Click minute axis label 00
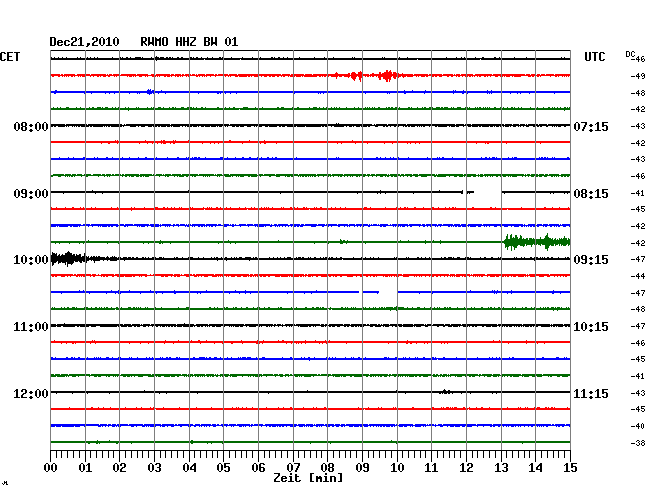Image resolution: width=650 pixels, height=494 pixels. 50,468
